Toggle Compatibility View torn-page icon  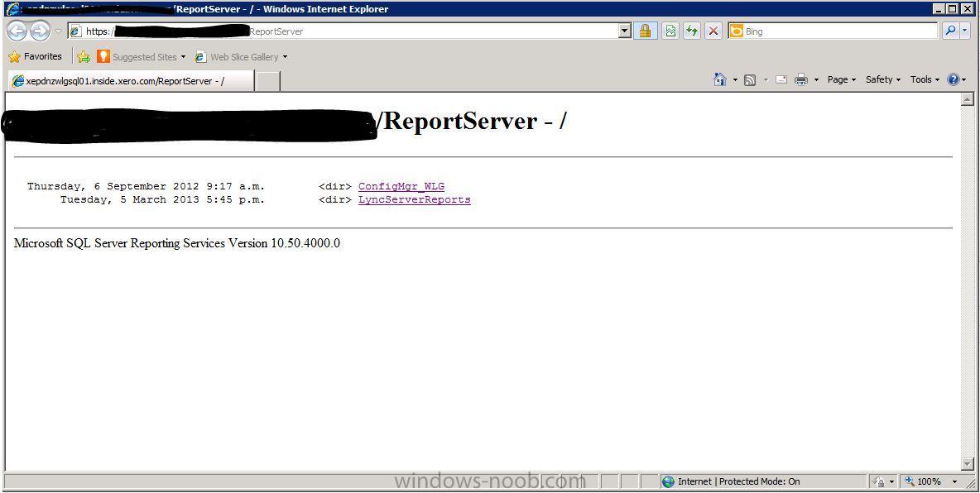670,31
